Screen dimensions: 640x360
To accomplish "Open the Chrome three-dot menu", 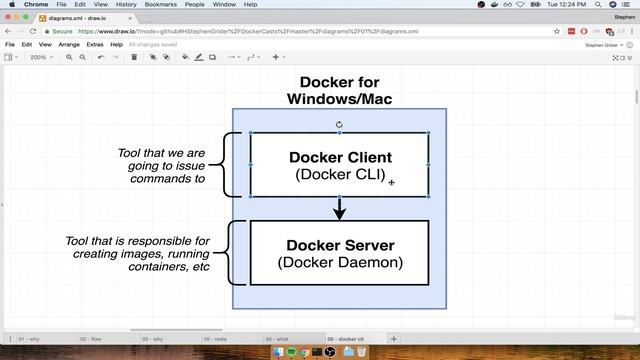I will click(633, 31).
